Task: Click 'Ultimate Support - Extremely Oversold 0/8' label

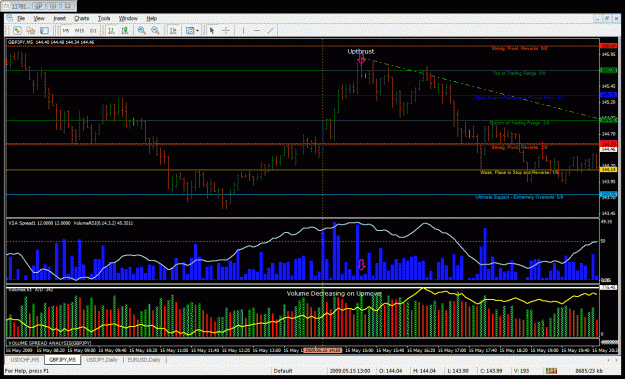Action: (x=519, y=197)
